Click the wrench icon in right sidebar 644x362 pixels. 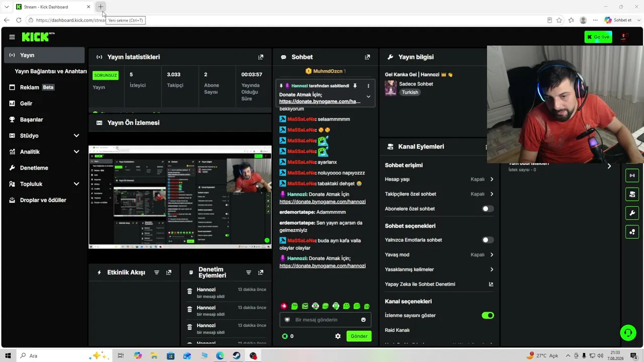pos(632,213)
